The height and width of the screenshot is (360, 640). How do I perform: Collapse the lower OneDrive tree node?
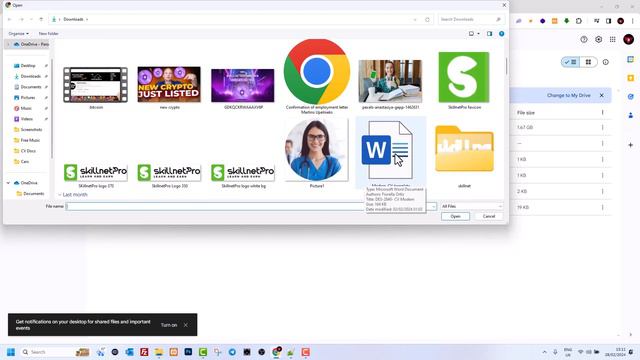click(x=8, y=183)
